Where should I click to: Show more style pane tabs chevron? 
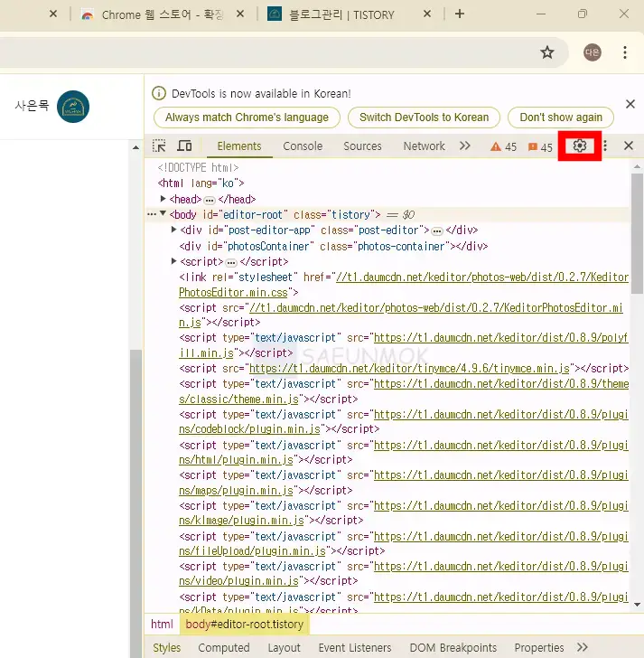[583, 647]
